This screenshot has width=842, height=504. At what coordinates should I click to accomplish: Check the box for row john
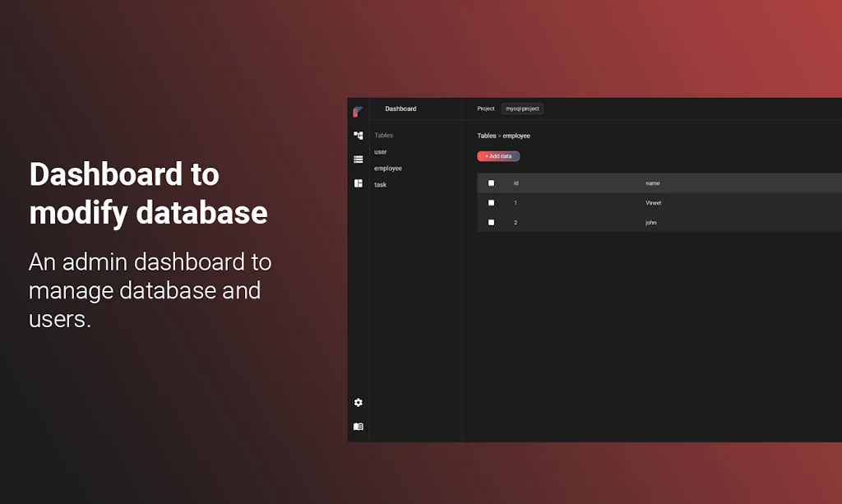point(491,222)
